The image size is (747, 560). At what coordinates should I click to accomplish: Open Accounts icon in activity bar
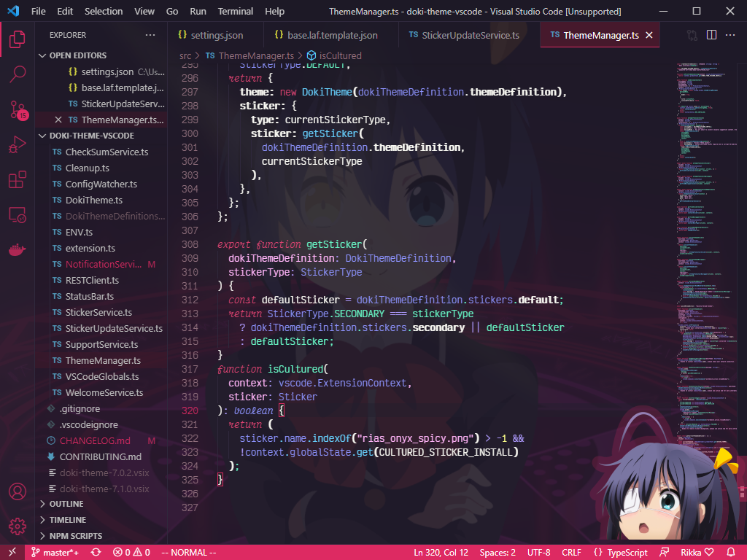pos(18,491)
